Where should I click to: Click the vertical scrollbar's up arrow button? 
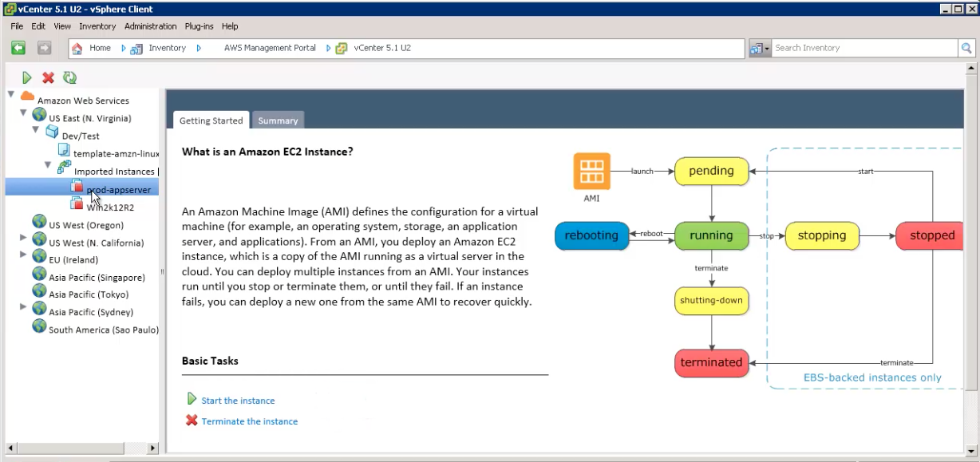click(x=971, y=69)
